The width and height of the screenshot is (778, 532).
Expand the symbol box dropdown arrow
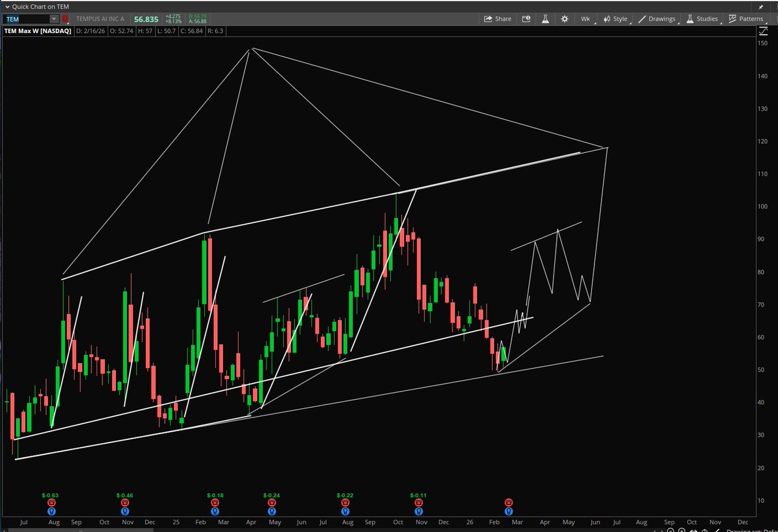pos(54,19)
